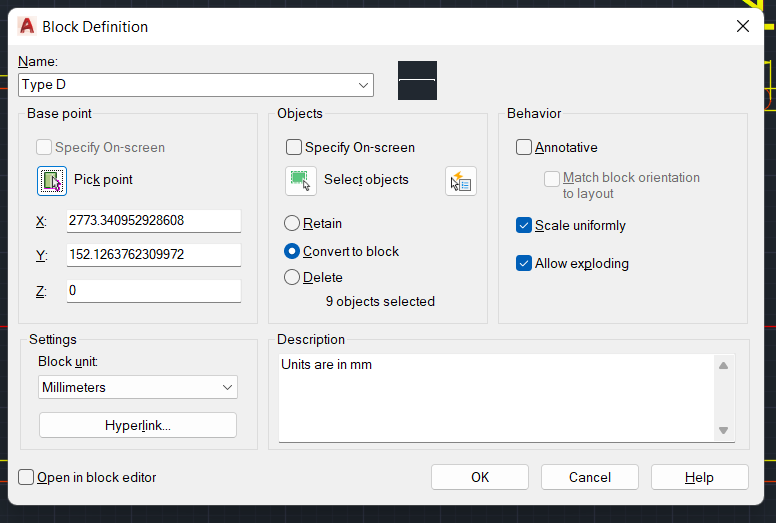Screen dimensions: 776x523
Task: Expand the Name dropdown list
Action: [x=363, y=85]
